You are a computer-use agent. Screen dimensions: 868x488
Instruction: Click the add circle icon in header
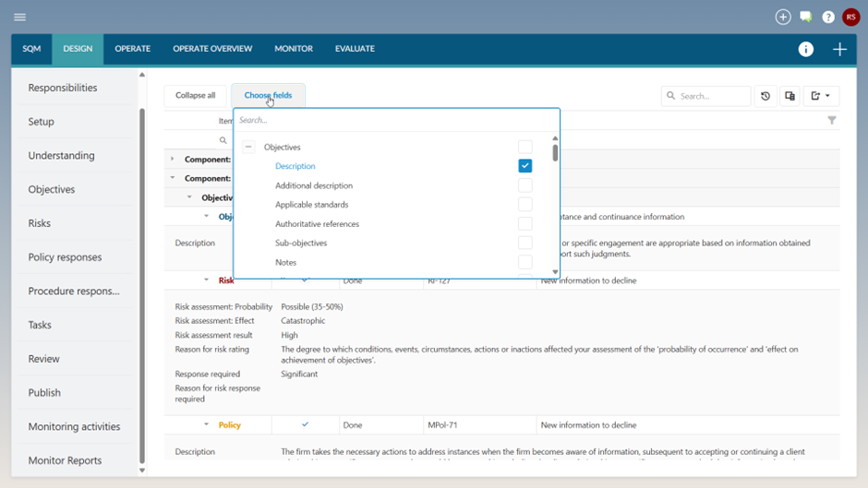(783, 17)
